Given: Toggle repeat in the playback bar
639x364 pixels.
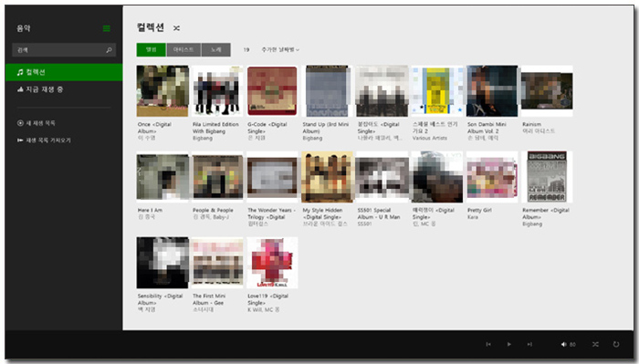Looking at the screenshot, I should [x=616, y=345].
